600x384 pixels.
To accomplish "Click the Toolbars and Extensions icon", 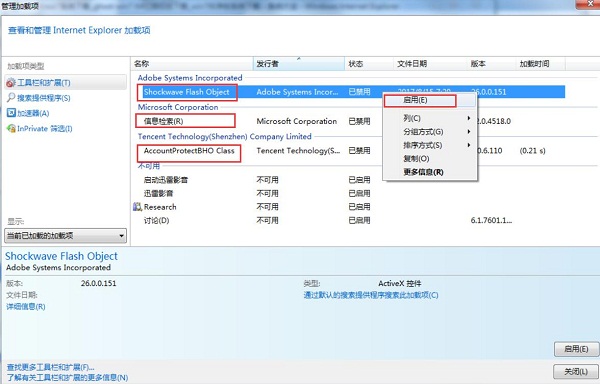I will [11, 82].
